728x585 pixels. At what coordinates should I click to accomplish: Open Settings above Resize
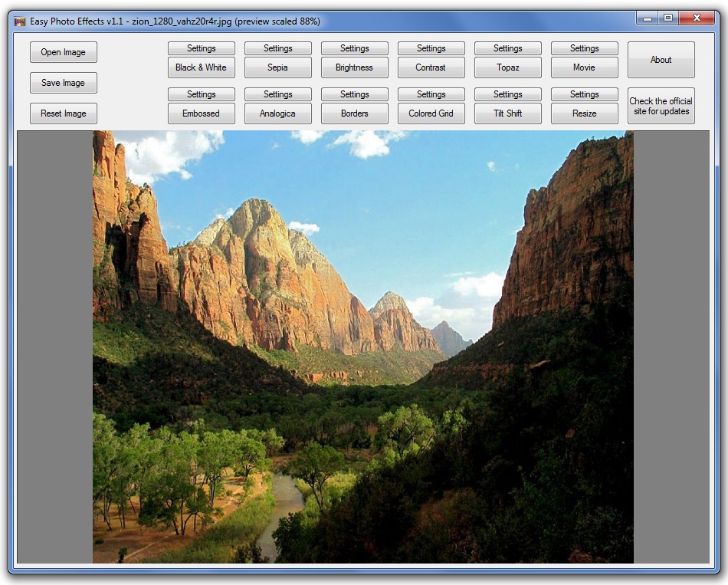pos(584,94)
